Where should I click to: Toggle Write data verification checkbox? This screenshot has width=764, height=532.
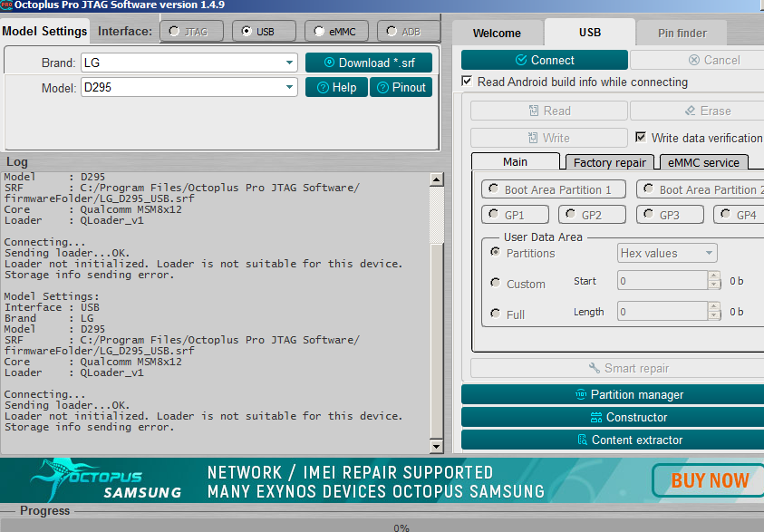[641, 137]
